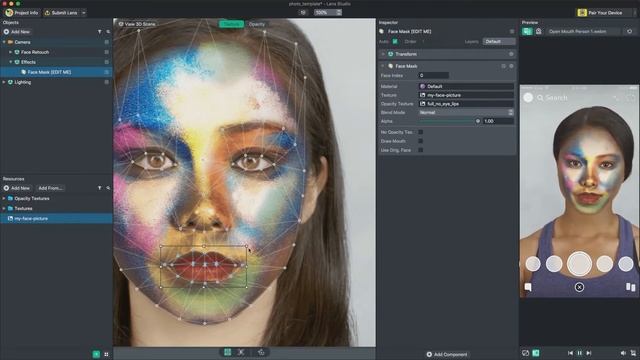The image size is (640, 360).
Task: Select the Texture tab in viewport
Action: 231,24
